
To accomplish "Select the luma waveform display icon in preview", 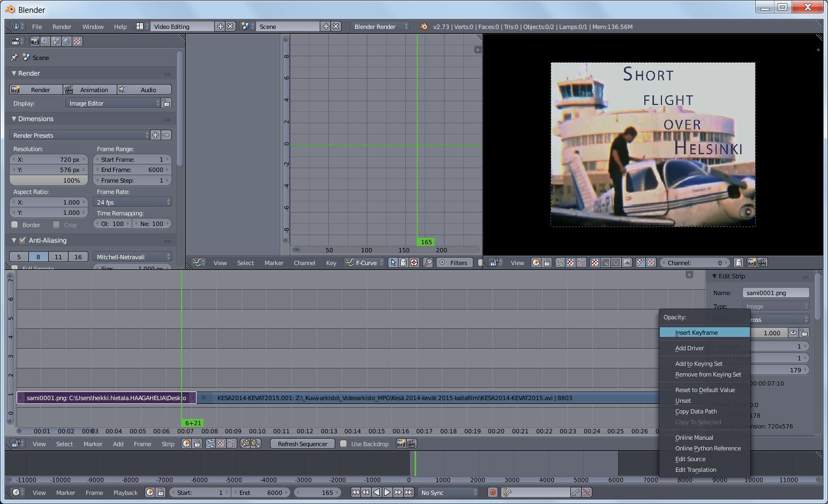I will pyautogui.click(x=605, y=262).
